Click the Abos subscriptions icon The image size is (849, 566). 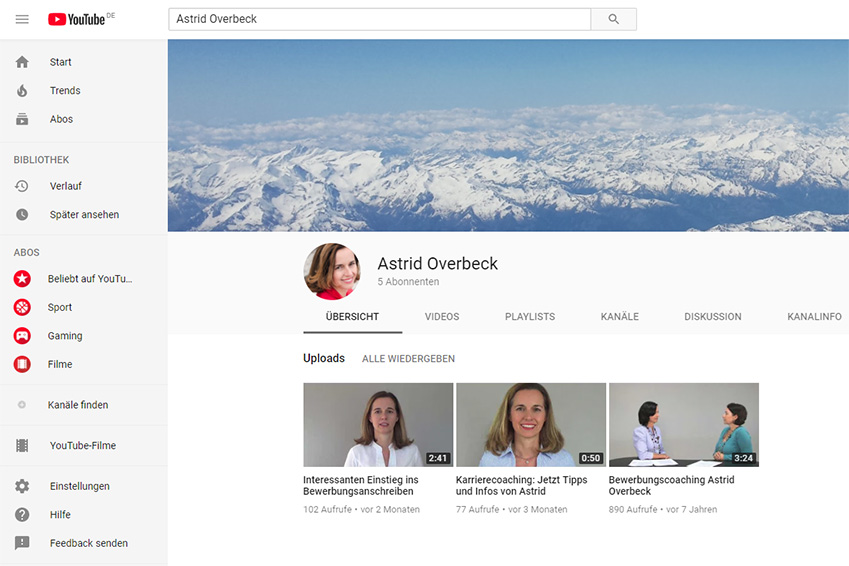22,119
